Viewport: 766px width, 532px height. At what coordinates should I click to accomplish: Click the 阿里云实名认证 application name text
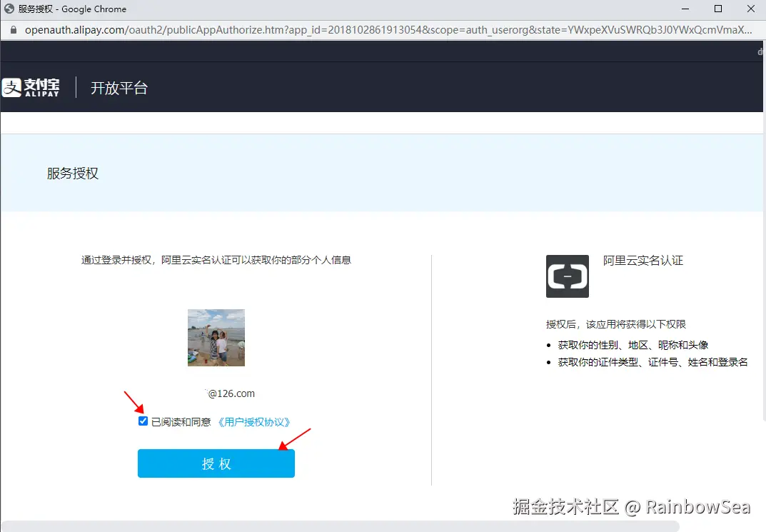pos(643,261)
